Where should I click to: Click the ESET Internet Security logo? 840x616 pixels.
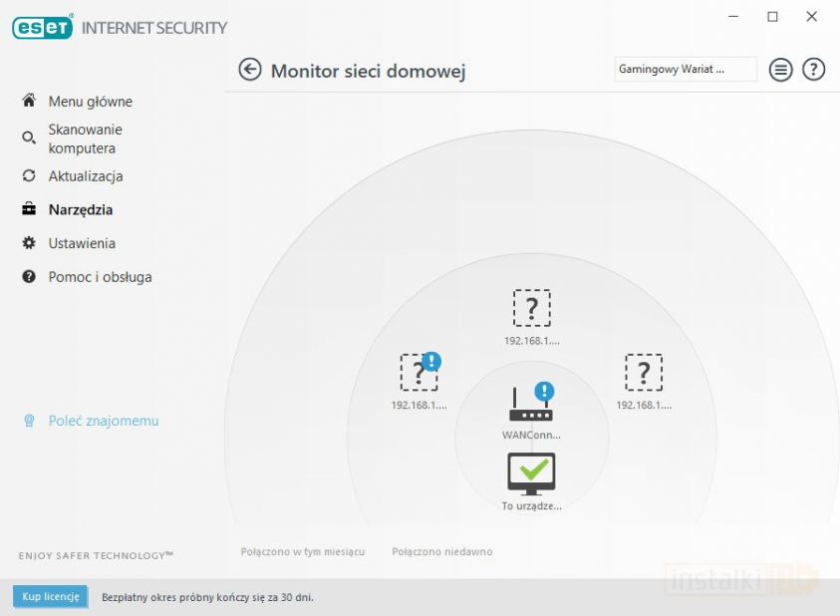tap(120, 28)
